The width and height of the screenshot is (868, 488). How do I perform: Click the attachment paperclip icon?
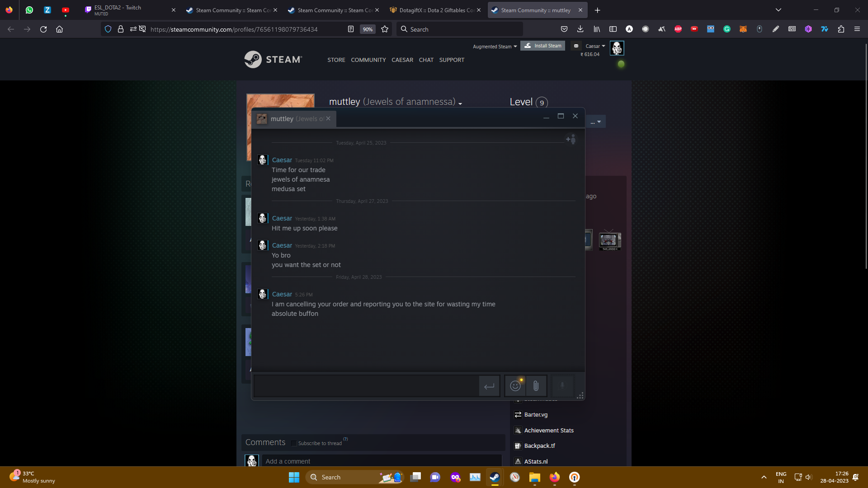point(536,386)
